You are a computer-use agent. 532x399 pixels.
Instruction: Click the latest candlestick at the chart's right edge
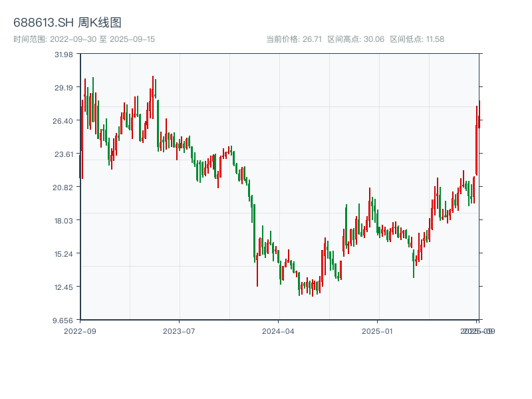(x=479, y=114)
